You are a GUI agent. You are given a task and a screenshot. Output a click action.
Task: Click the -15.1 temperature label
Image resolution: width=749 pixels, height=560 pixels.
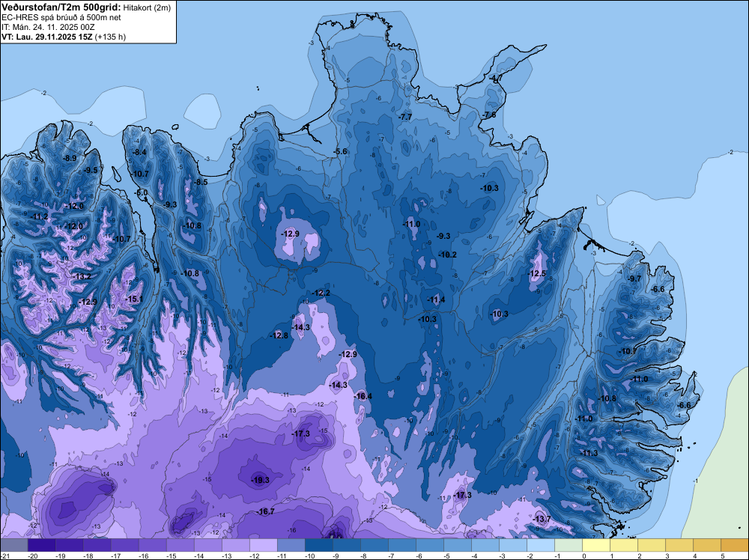(134, 299)
